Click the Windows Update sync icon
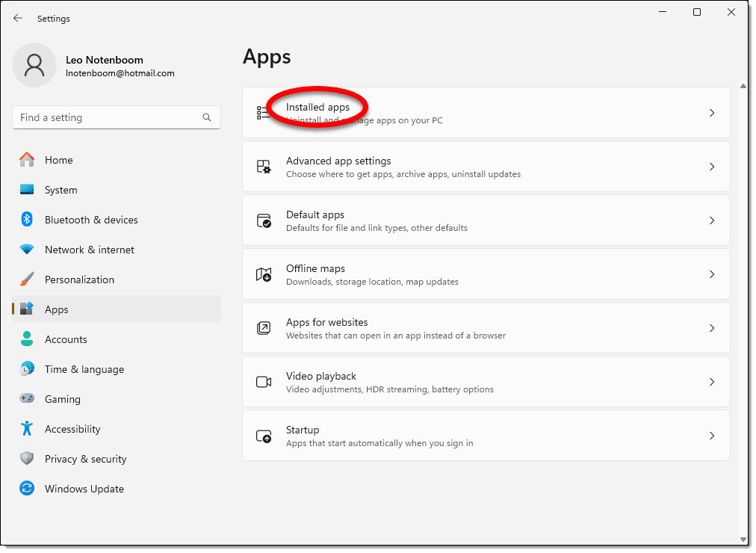756x553 pixels. (27, 489)
